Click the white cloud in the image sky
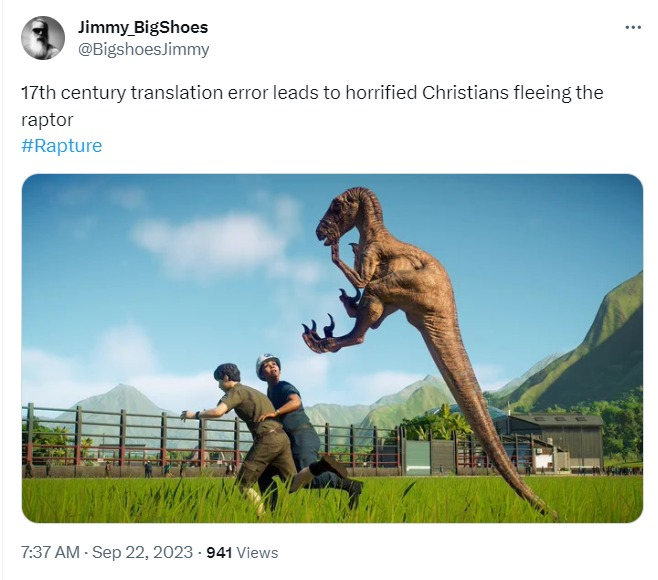The height and width of the screenshot is (580, 658). [210, 243]
